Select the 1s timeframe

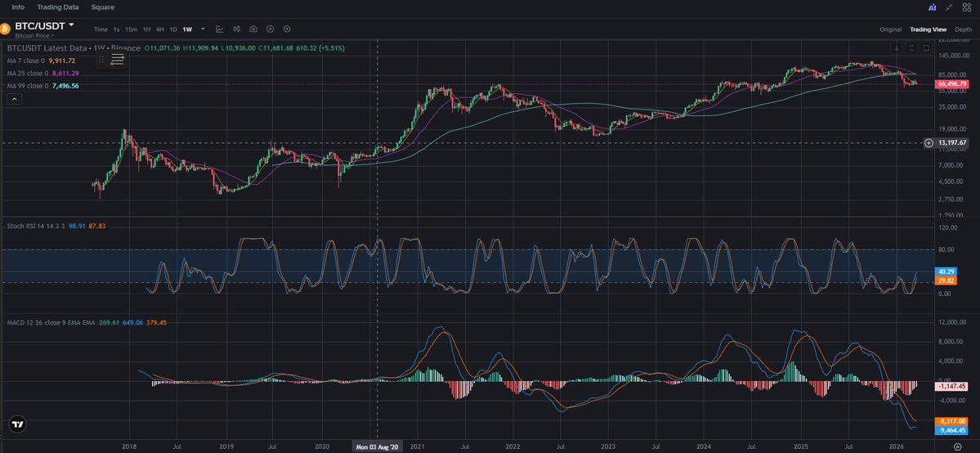click(117, 29)
